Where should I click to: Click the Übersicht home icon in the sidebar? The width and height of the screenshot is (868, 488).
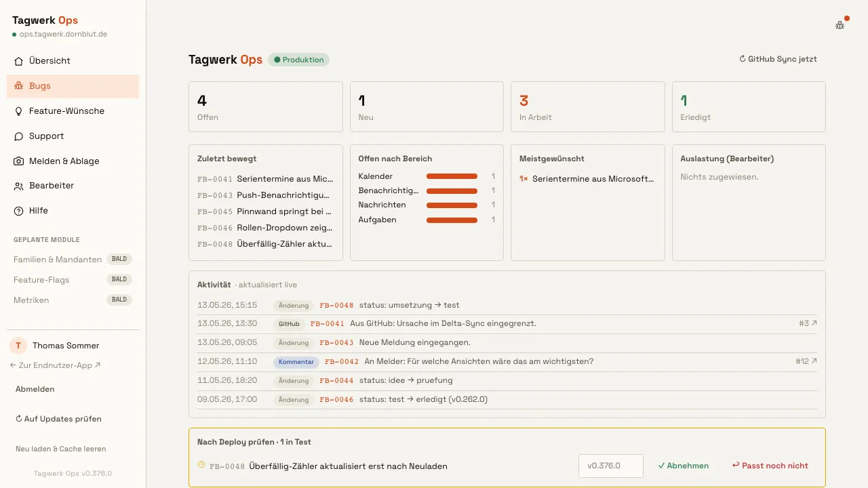click(19, 61)
